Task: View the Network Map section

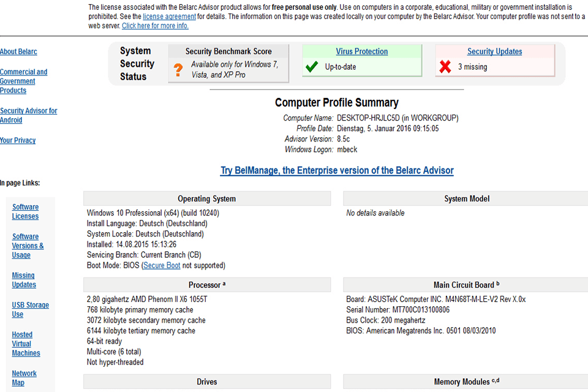Action: click(24, 378)
